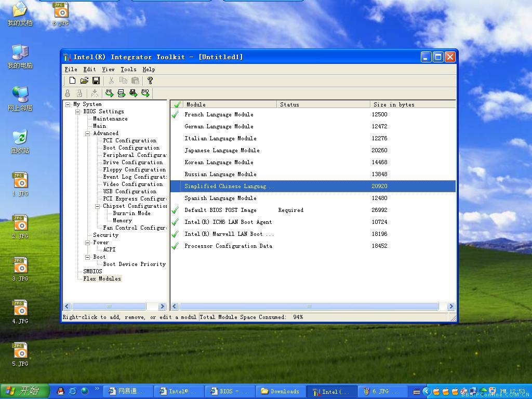Viewport: 532px width, 399px height.
Task: Collapse the Chipset Configuration tree node
Action: click(97, 206)
